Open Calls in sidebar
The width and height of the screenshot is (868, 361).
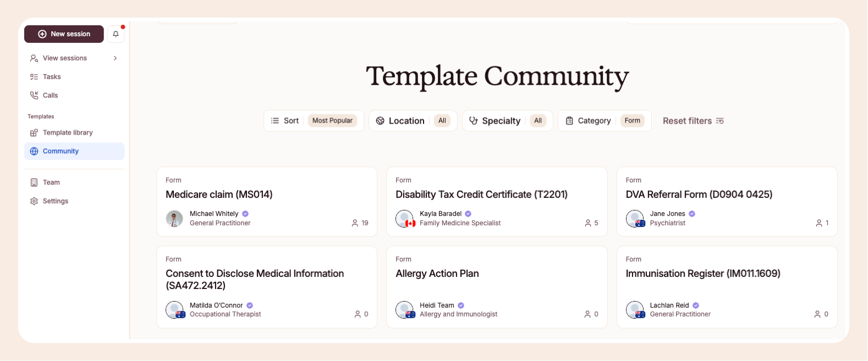(74, 96)
